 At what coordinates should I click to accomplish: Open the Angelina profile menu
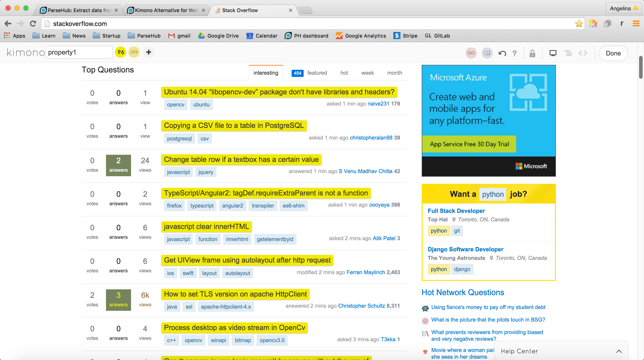623,8
